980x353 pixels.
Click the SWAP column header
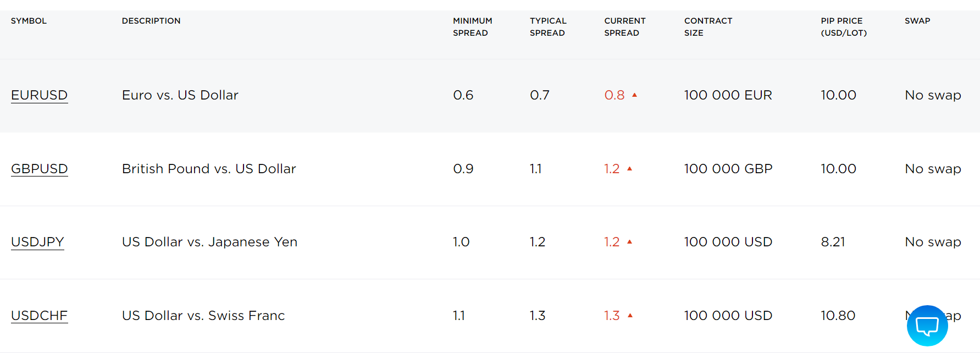coord(917,21)
